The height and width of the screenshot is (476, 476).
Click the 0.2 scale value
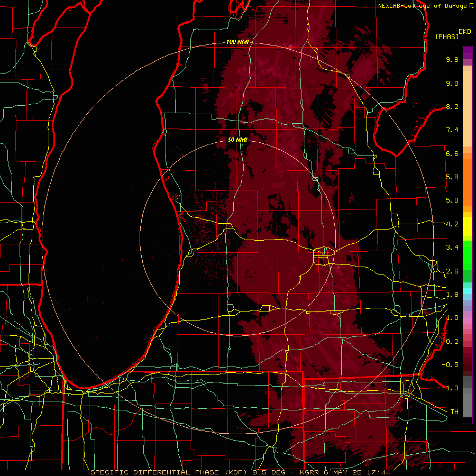452,342
